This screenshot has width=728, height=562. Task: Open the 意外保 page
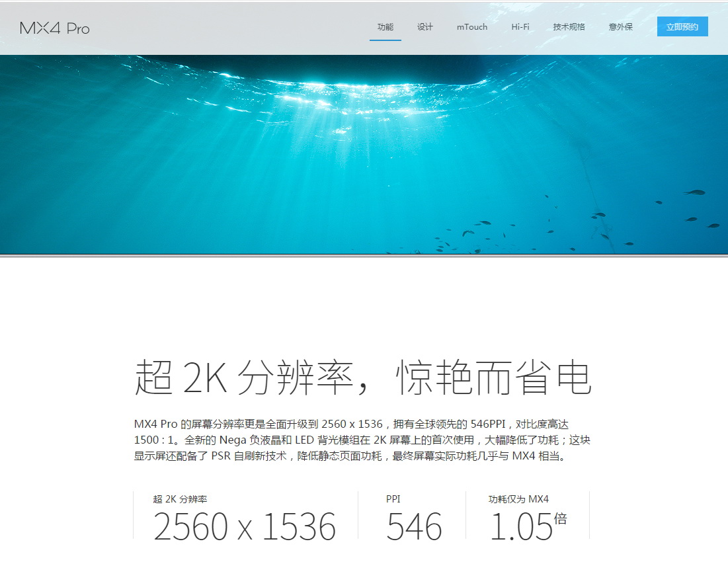coord(619,27)
